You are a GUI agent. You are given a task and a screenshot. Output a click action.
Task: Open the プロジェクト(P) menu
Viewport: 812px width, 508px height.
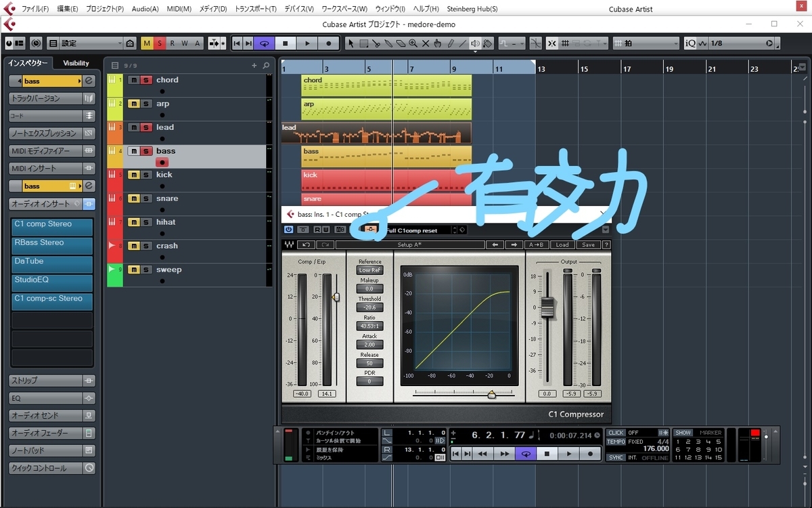[x=105, y=9]
